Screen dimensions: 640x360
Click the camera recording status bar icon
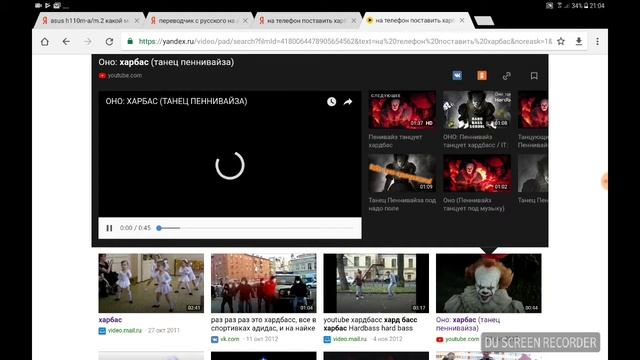pyautogui.click(x=38, y=6)
